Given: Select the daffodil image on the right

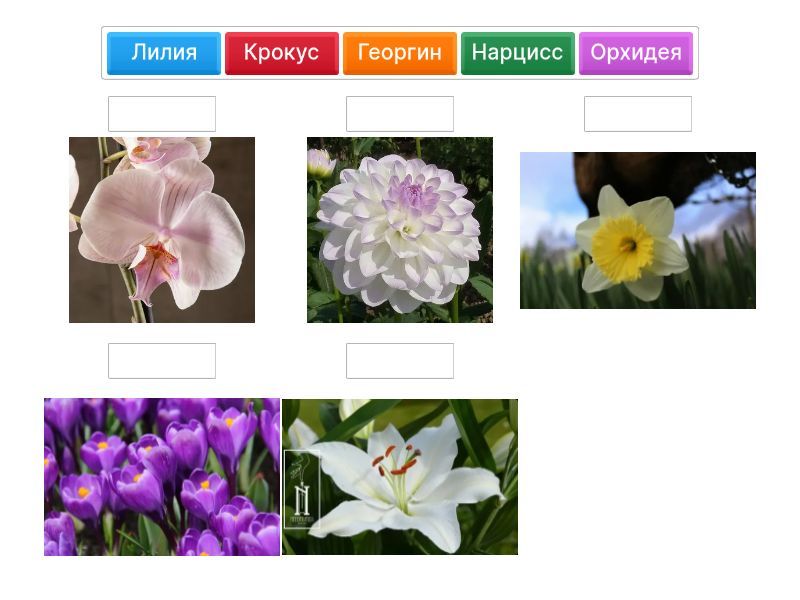Looking at the screenshot, I should [x=638, y=230].
